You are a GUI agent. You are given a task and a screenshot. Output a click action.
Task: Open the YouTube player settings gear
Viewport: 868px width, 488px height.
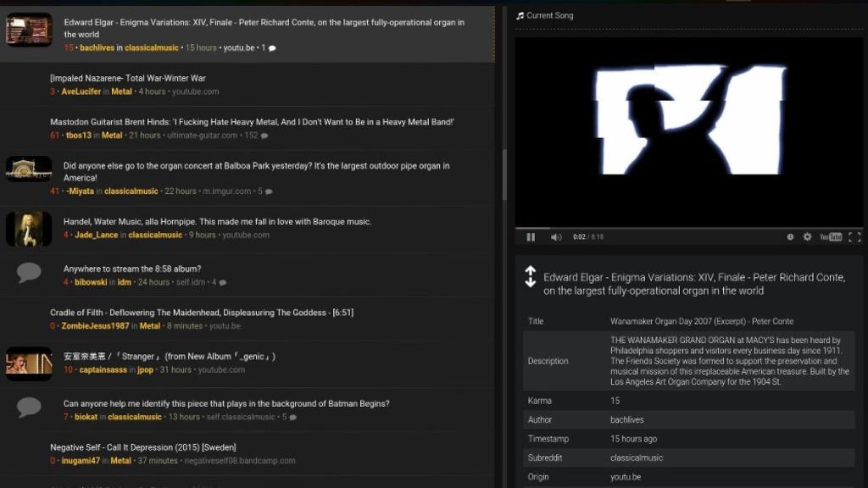click(807, 236)
